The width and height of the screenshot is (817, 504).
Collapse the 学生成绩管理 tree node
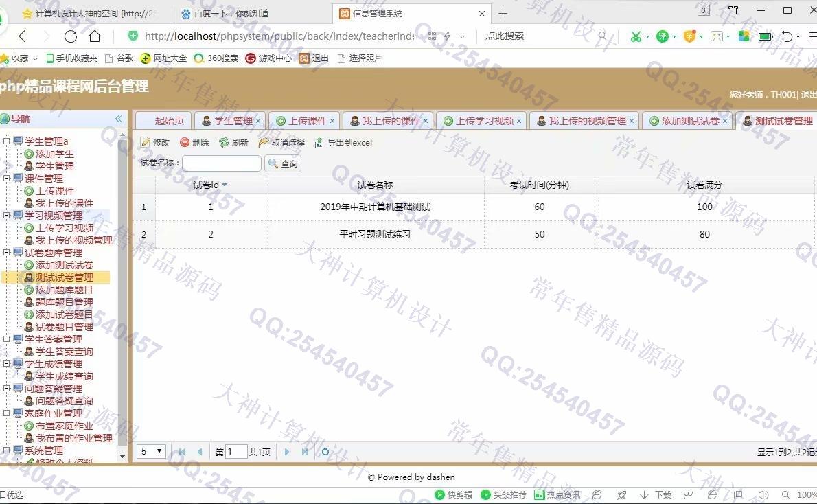click(6, 364)
